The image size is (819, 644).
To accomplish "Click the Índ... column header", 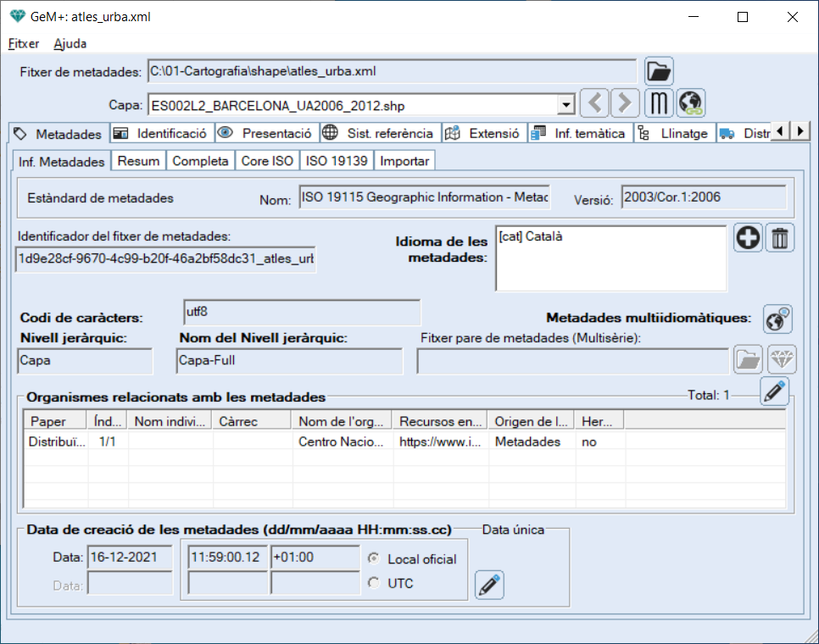I will point(108,420).
